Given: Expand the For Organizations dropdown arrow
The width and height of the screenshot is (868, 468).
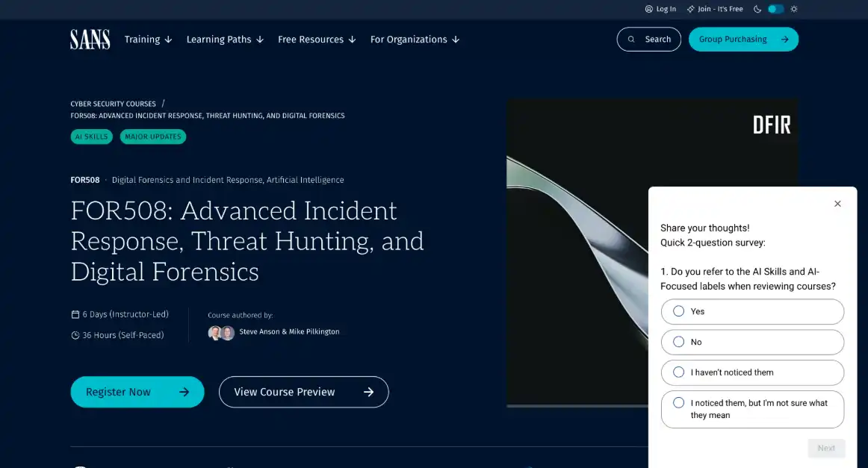Looking at the screenshot, I should (456, 40).
